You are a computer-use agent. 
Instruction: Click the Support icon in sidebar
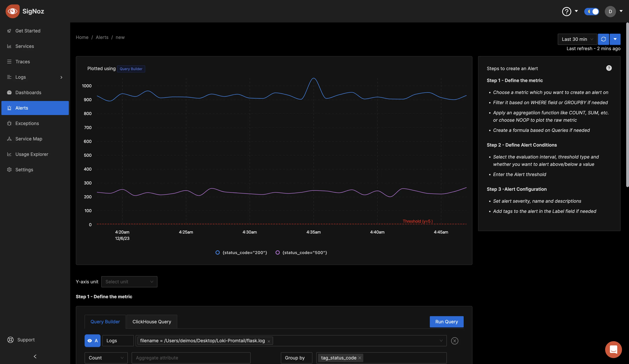coord(9,339)
